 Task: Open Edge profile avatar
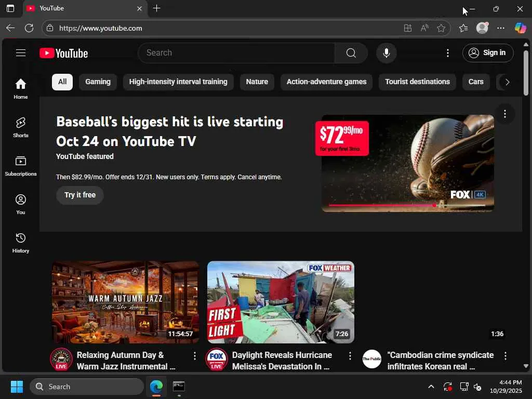pos(482,28)
